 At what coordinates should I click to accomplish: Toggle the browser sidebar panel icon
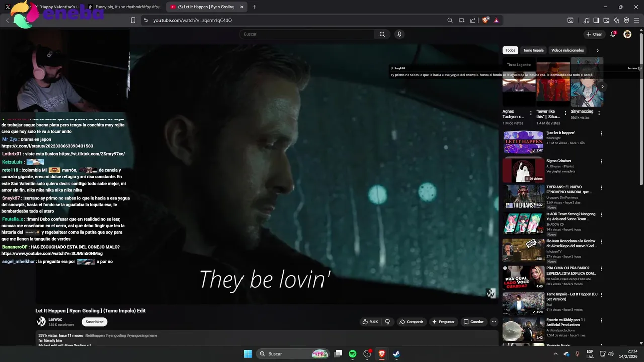(x=596, y=20)
